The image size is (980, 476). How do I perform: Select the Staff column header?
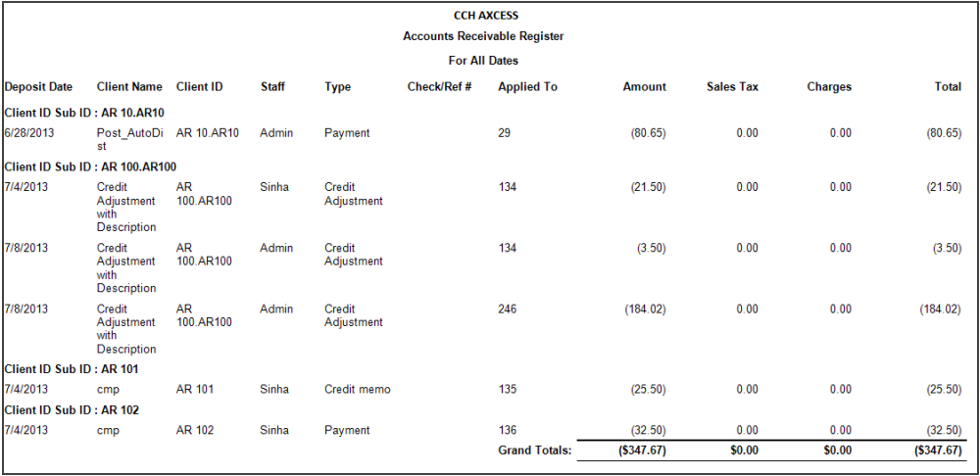[272, 86]
